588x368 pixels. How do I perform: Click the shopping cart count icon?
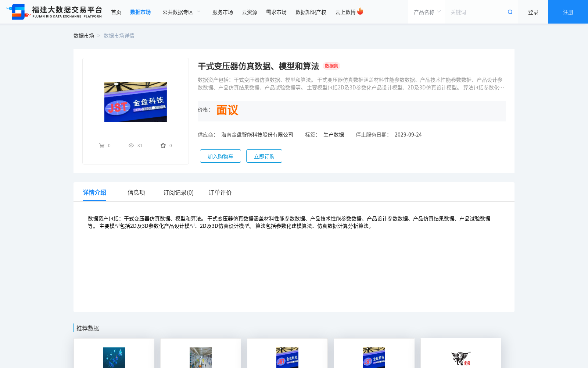(102, 145)
